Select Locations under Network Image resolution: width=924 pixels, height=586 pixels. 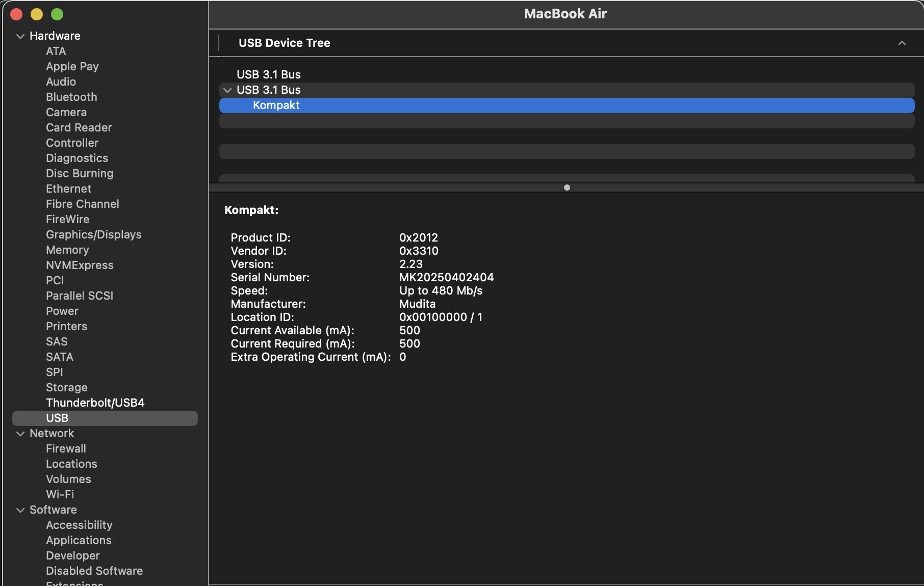(71, 464)
